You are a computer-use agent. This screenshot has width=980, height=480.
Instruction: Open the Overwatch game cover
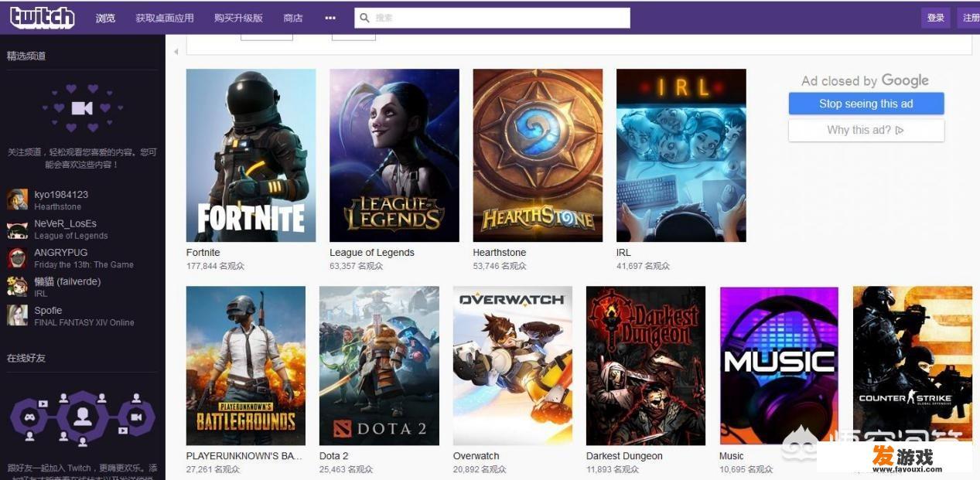[x=513, y=366]
